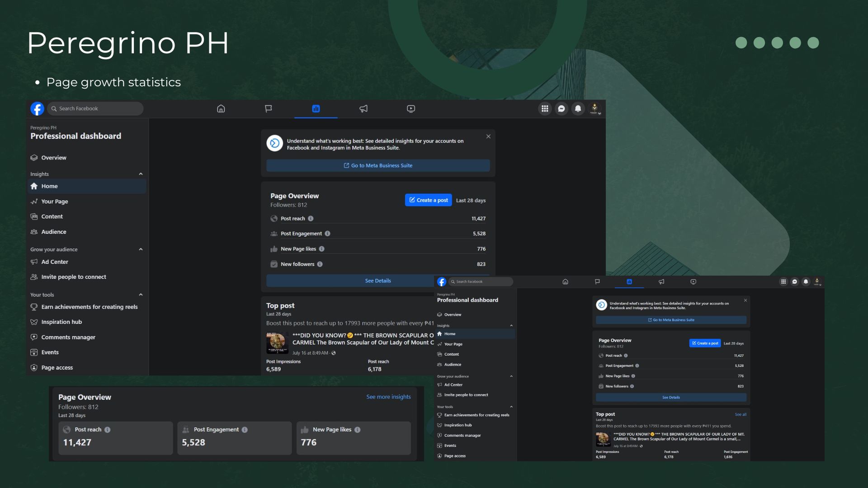Open apps grid menu in small screenshot

[x=783, y=282]
